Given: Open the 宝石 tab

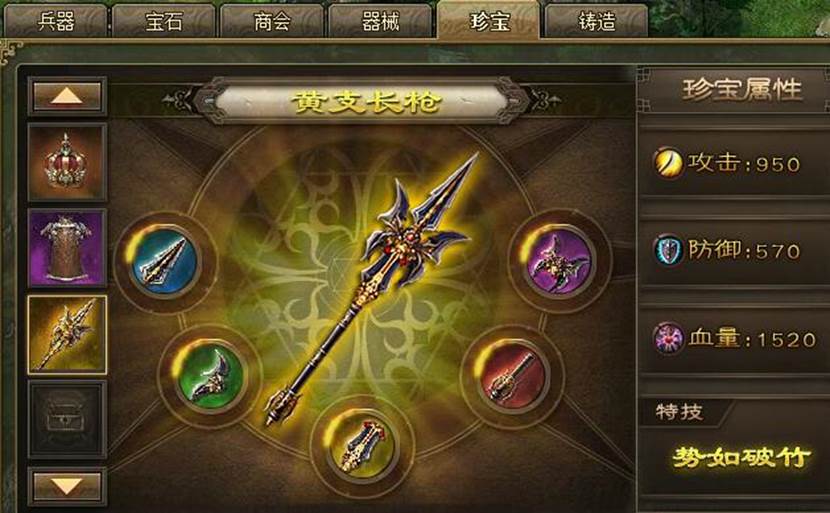Looking at the screenshot, I should coord(164,22).
